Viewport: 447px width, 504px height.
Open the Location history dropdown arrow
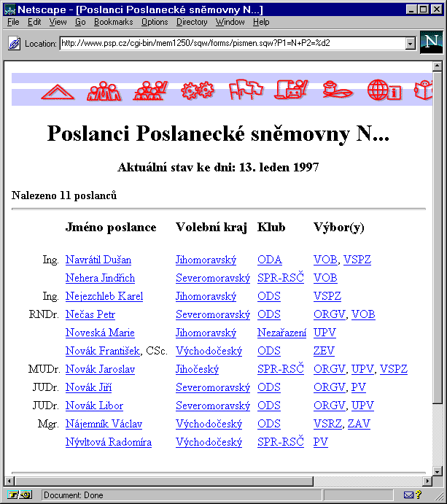pos(410,43)
